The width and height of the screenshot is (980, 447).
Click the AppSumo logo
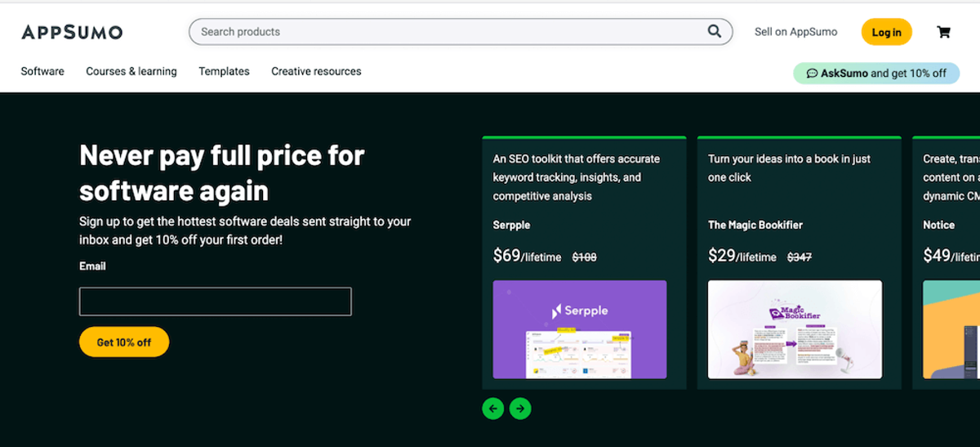click(72, 32)
